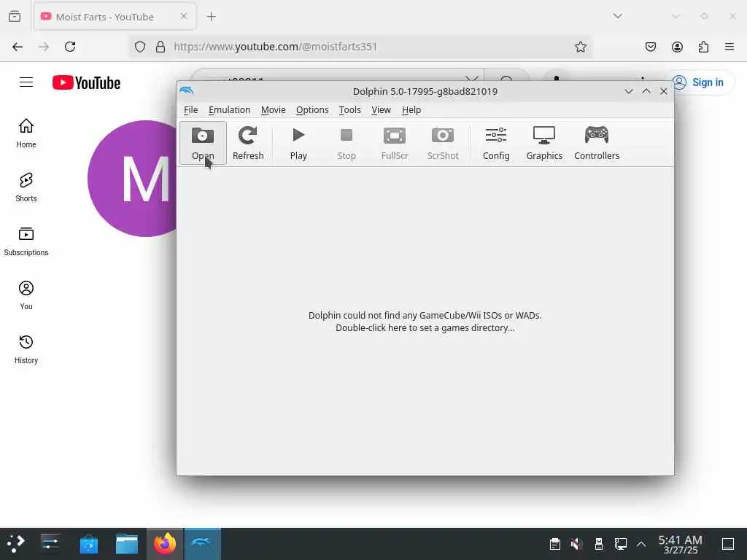Image resolution: width=747 pixels, height=560 pixels.
Task: Open the File menu in Dolphin
Action: pyautogui.click(x=190, y=110)
